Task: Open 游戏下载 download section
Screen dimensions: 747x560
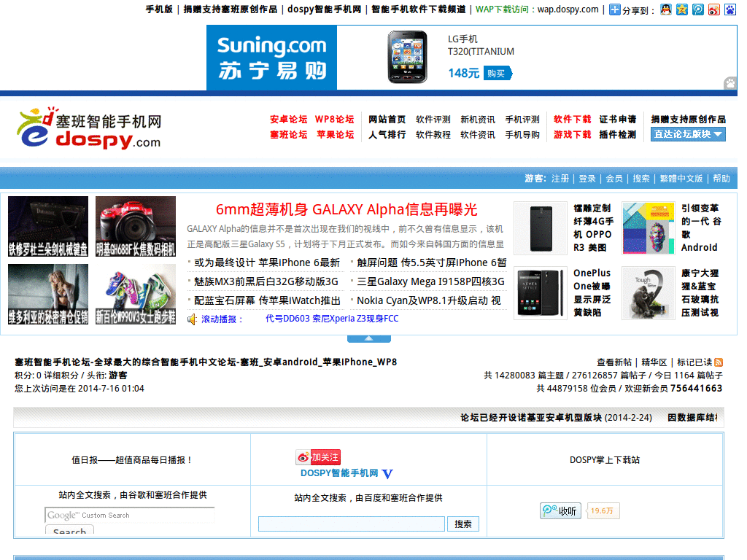Action: click(x=572, y=135)
